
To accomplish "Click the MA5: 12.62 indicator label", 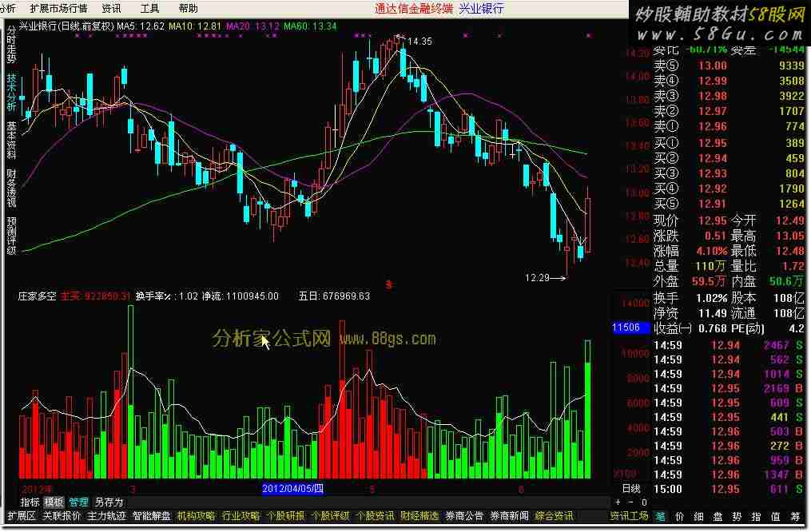I will coord(141,26).
